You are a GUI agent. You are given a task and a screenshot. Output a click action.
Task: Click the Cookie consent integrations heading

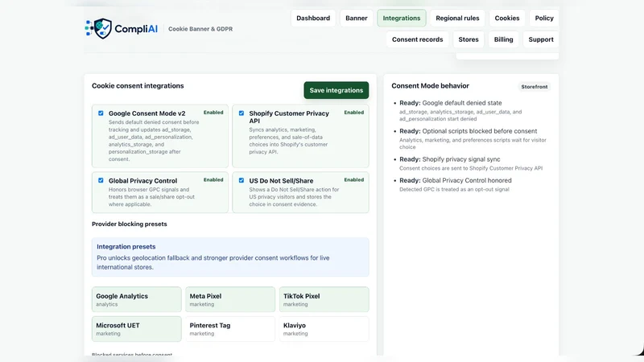138,86
